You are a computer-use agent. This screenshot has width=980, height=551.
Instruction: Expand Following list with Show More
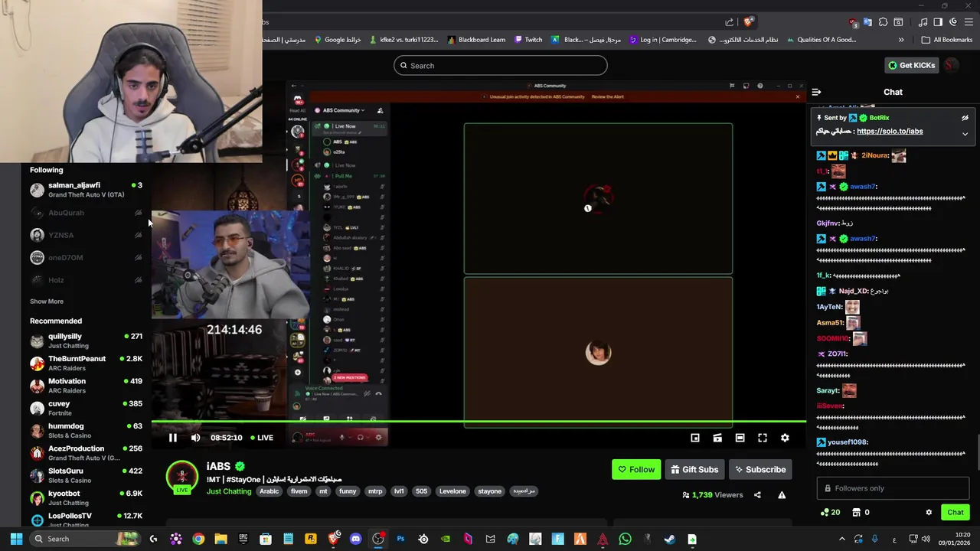(x=47, y=302)
